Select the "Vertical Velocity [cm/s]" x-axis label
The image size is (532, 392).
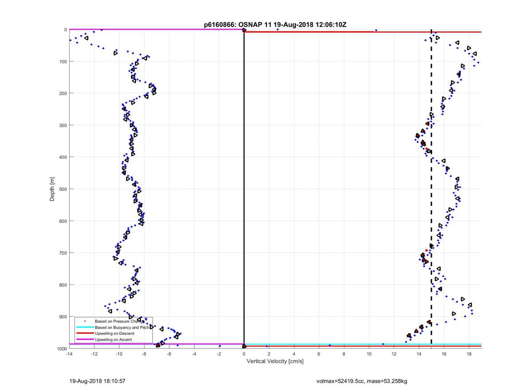pyautogui.click(x=275, y=361)
